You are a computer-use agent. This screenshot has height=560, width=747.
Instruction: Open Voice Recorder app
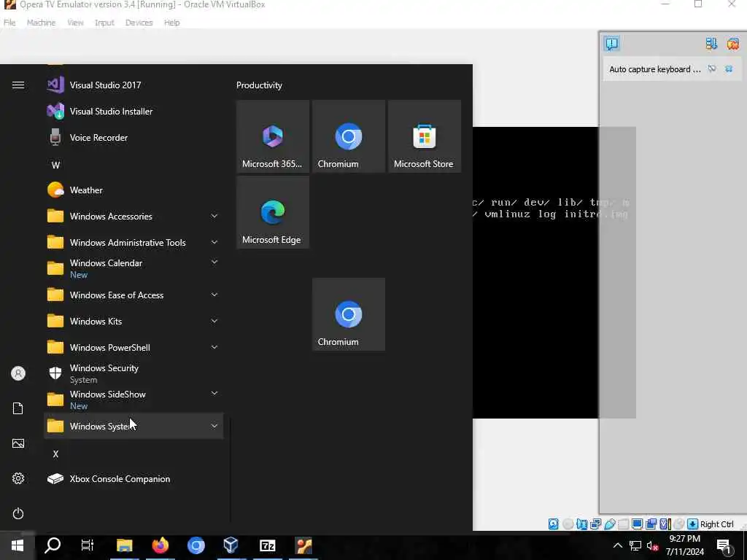133,138
